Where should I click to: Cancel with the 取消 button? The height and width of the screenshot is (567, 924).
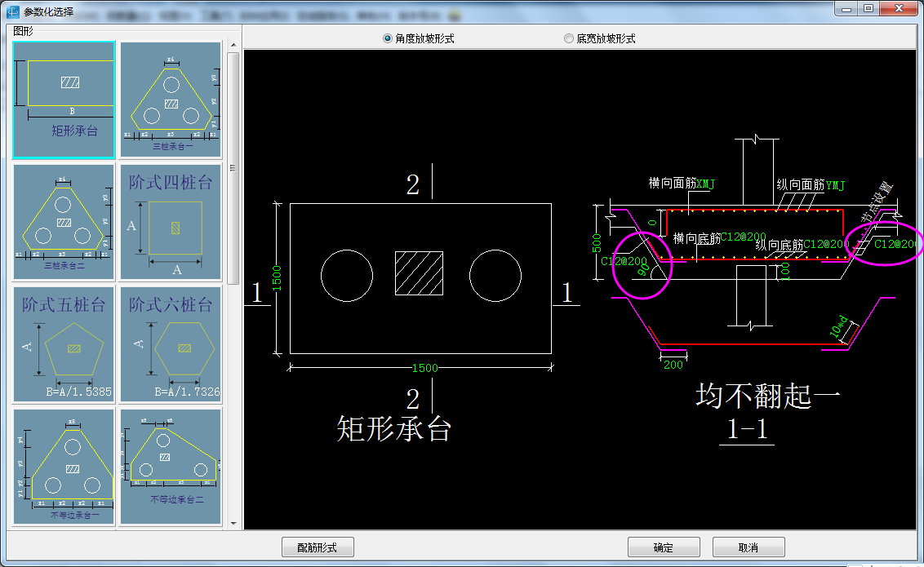[x=749, y=547]
